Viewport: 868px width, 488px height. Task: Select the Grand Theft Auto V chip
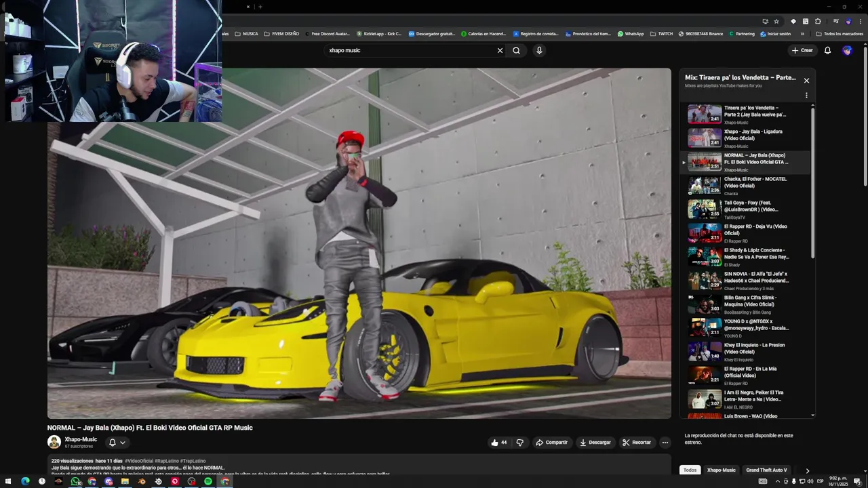click(x=766, y=470)
